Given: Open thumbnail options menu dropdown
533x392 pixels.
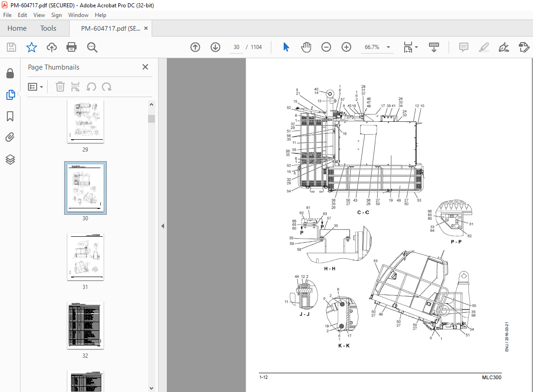Looking at the screenshot, I should [x=36, y=87].
